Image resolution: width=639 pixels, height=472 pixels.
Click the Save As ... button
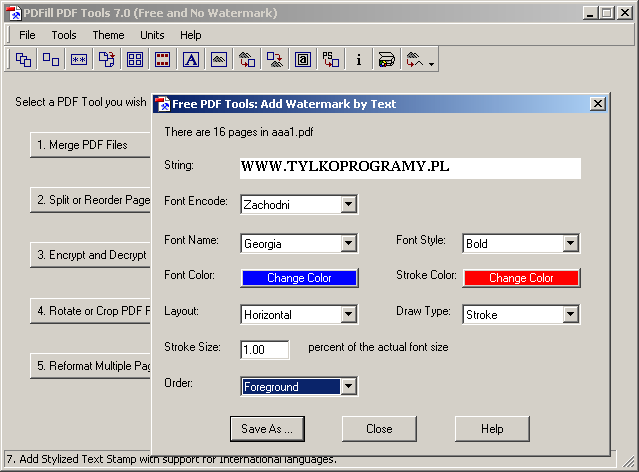tap(267, 429)
